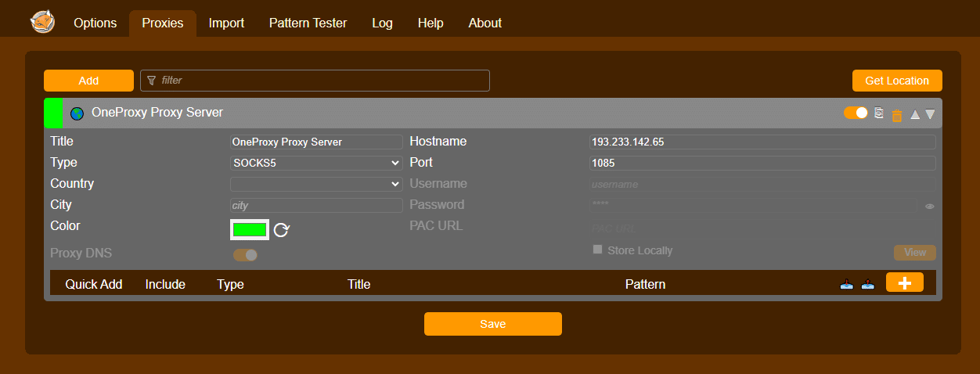
Task: Move proxy up with the up arrow
Action: click(x=914, y=114)
